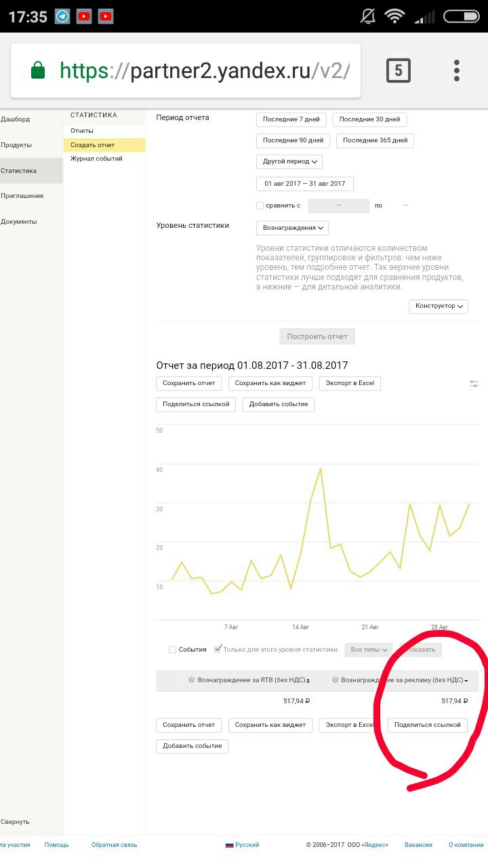Click the bottom Поделиться ссылкой button

click(x=427, y=725)
